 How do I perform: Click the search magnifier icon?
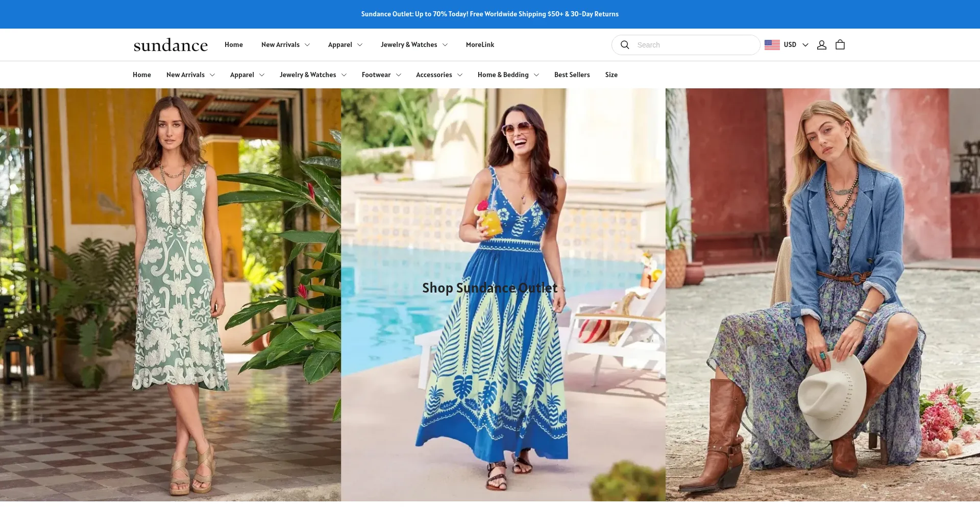pyautogui.click(x=625, y=45)
